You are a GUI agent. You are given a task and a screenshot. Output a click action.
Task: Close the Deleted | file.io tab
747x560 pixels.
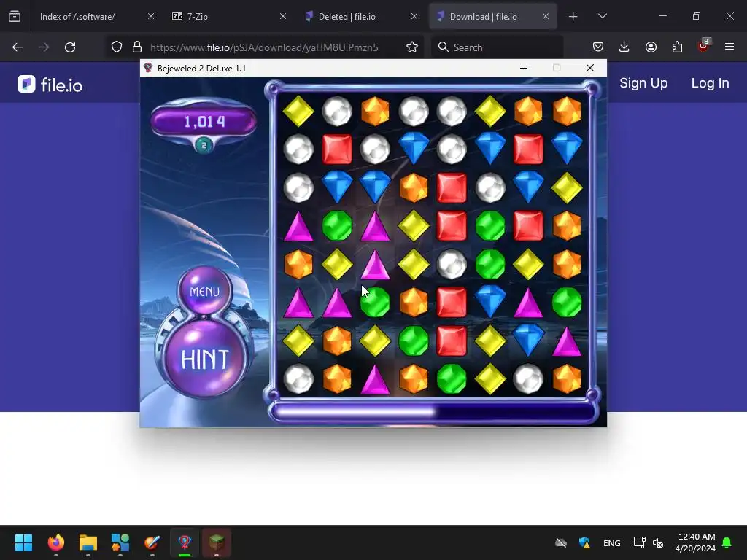click(414, 16)
